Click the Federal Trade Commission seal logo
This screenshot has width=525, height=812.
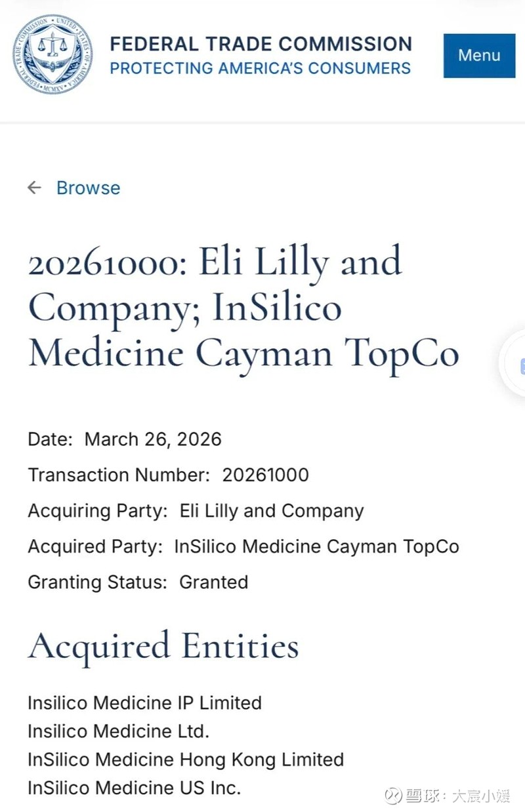coord(52,54)
